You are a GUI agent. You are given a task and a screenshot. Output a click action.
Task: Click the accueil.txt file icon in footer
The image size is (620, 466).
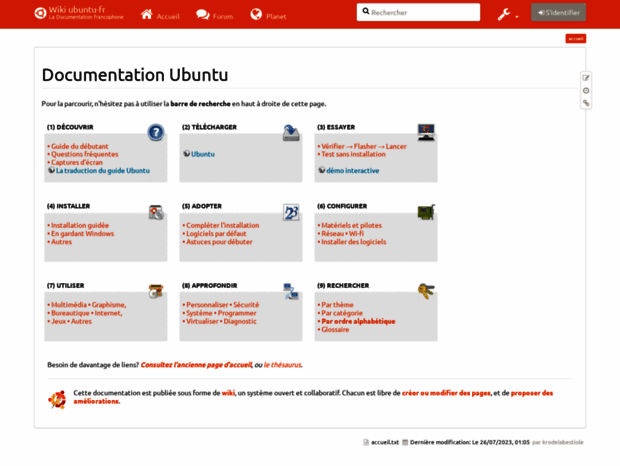[x=366, y=442]
